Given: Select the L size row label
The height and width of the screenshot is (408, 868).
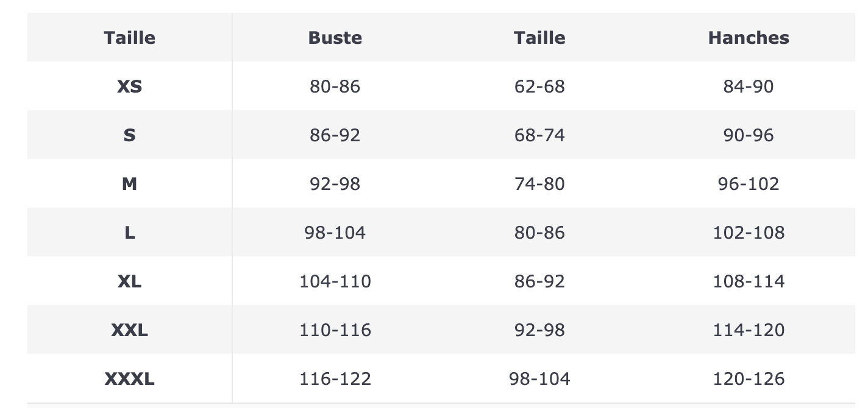Looking at the screenshot, I should 129,233.
